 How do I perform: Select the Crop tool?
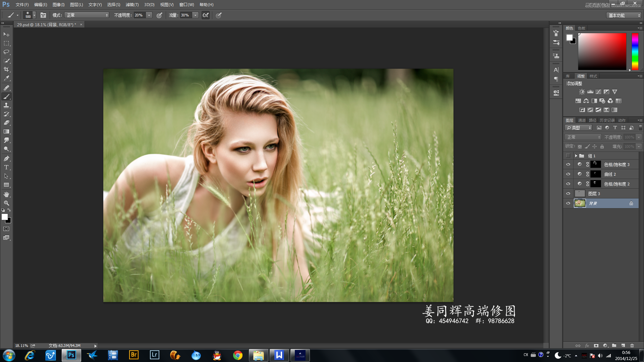(x=6, y=69)
